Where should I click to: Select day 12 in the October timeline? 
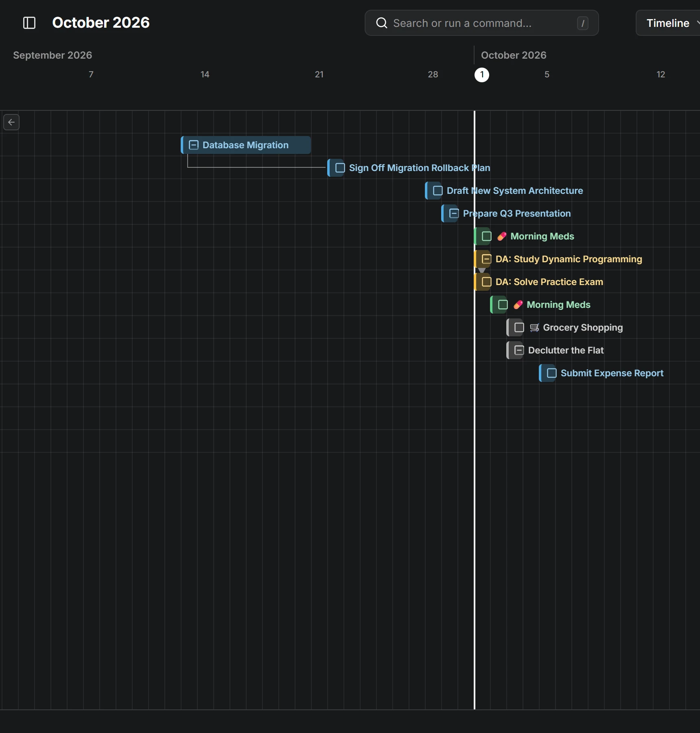[x=661, y=75]
